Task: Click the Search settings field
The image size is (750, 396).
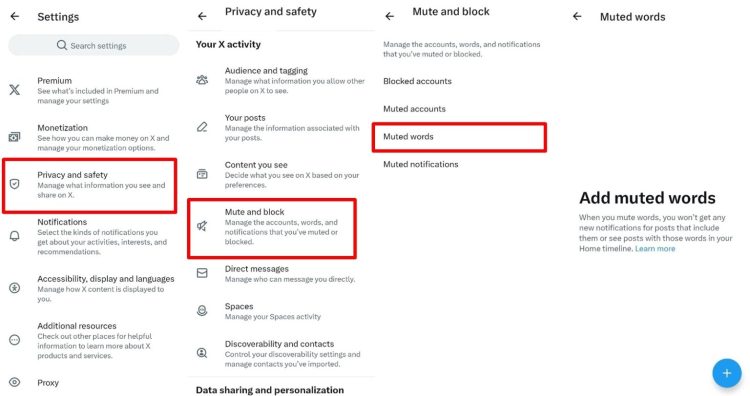Action: tap(94, 45)
